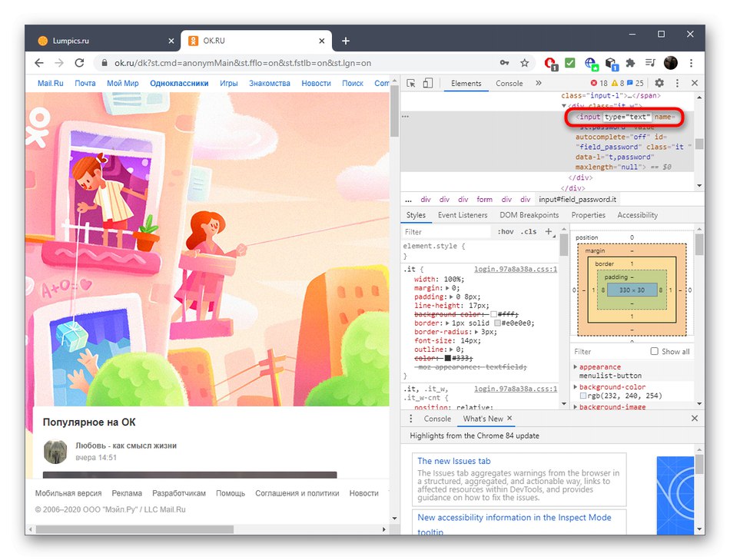The width and height of the screenshot is (730, 560).
Task: Close the bottom drawer panel
Action: coord(695,418)
